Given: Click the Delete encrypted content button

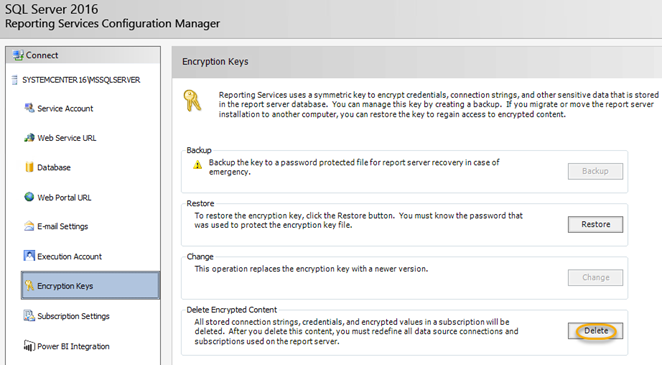Looking at the screenshot, I should (595, 330).
